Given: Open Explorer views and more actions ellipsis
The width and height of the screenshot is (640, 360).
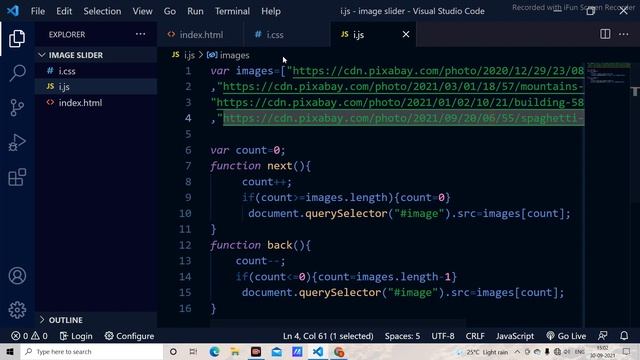Looking at the screenshot, I should tap(140, 34).
